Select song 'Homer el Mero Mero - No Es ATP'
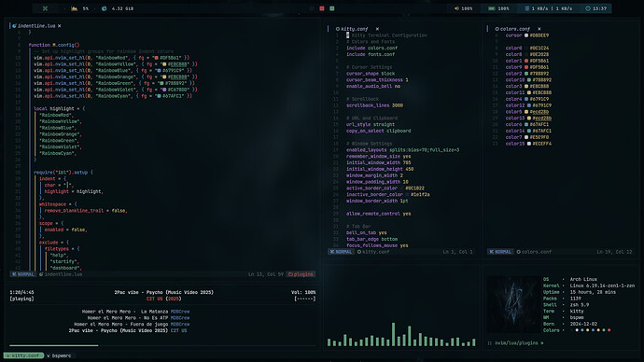644x362 pixels. pyautogui.click(x=128, y=317)
